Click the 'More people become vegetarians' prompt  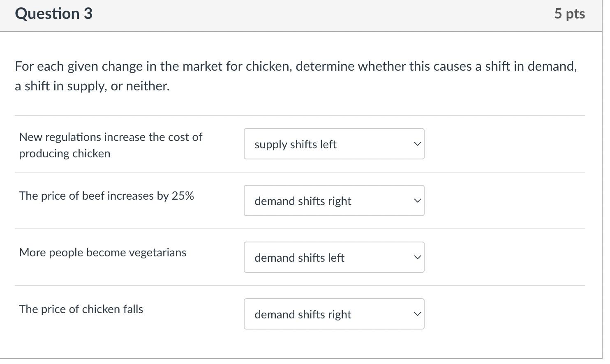(x=103, y=252)
